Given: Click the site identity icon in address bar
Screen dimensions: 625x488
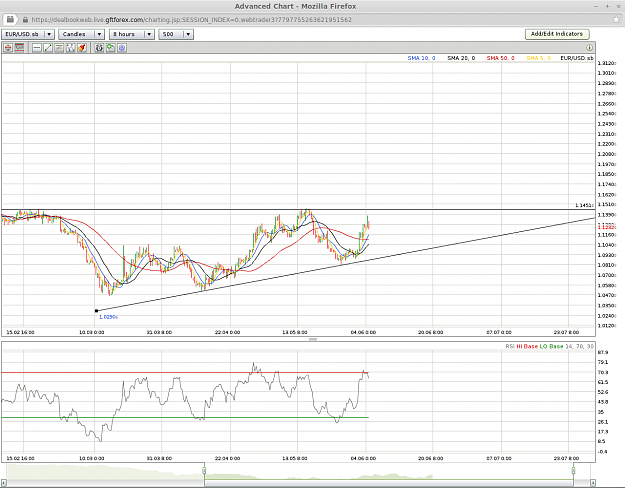Looking at the screenshot, I should point(10,20).
